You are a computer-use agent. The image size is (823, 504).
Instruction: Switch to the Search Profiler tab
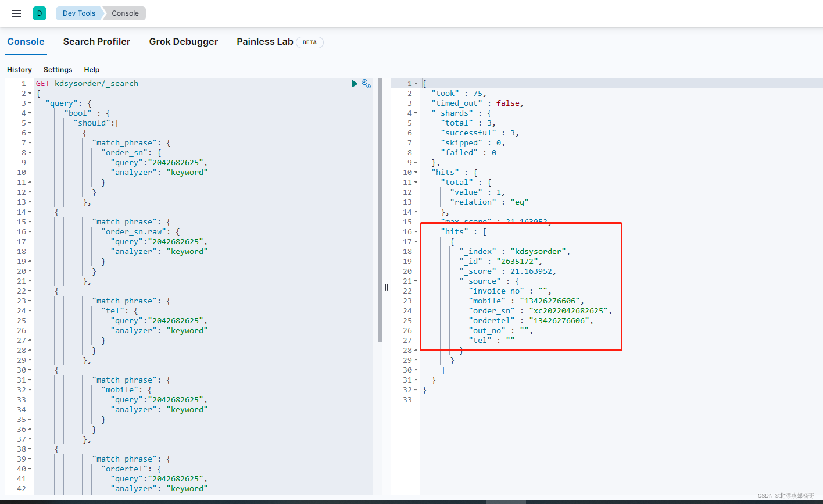(x=96, y=42)
